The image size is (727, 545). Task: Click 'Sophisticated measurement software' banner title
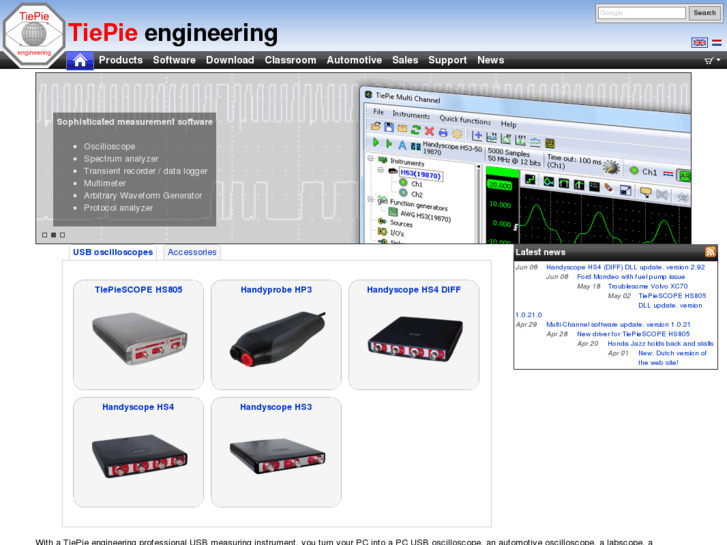click(134, 122)
